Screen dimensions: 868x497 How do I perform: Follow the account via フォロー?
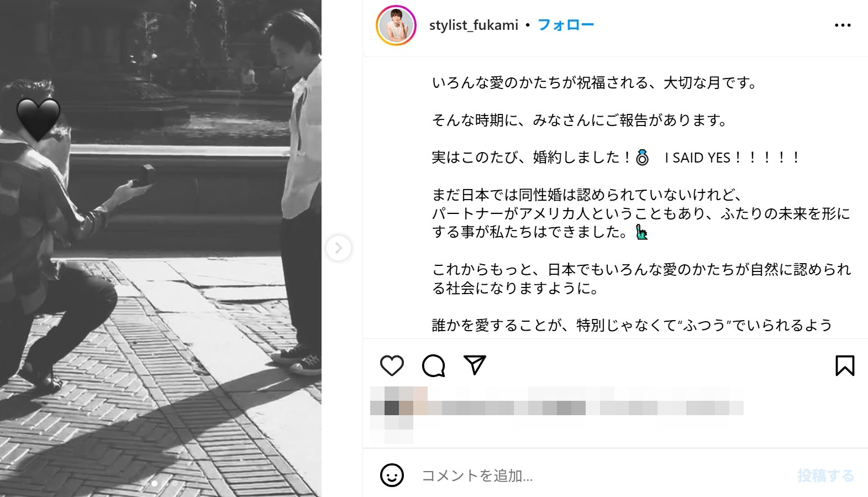(566, 25)
